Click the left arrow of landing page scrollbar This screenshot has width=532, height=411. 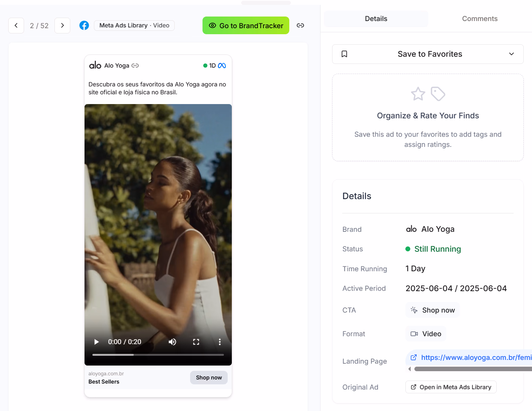point(410,369)
